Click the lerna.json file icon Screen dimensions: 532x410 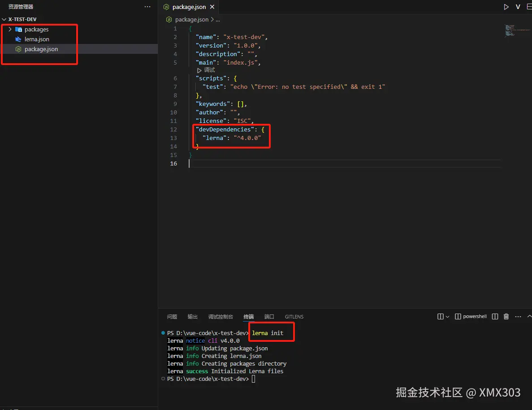pyautogui.click(x=18, y=39)
